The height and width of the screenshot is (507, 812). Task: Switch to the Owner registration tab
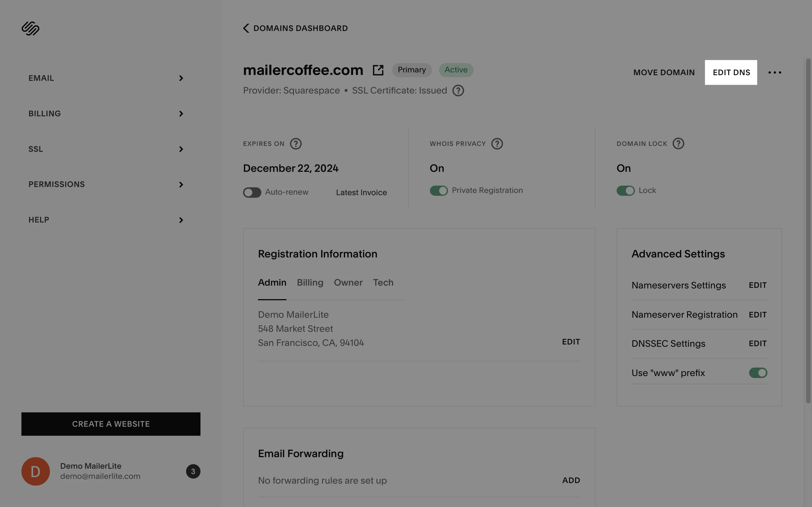[348, 283]
